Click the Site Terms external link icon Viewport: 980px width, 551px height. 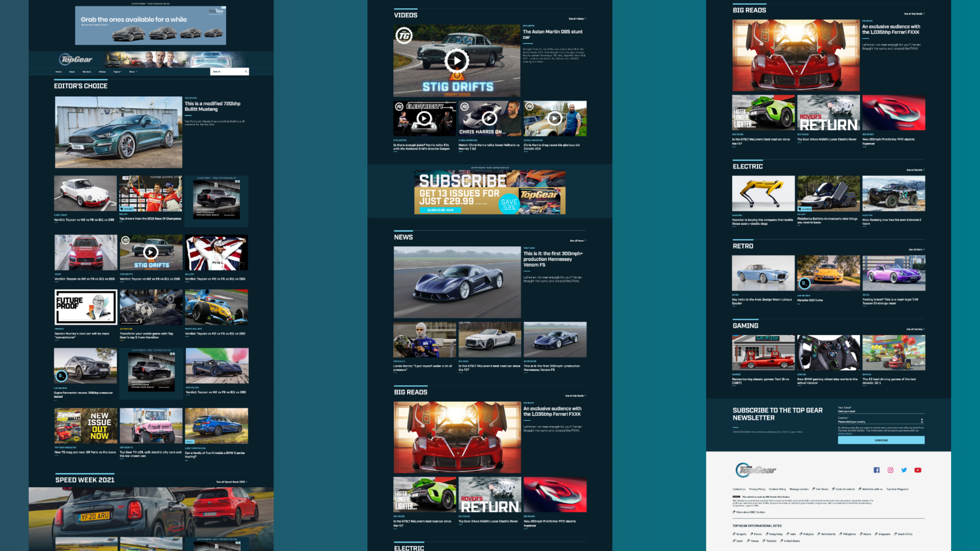click(813, 489)
